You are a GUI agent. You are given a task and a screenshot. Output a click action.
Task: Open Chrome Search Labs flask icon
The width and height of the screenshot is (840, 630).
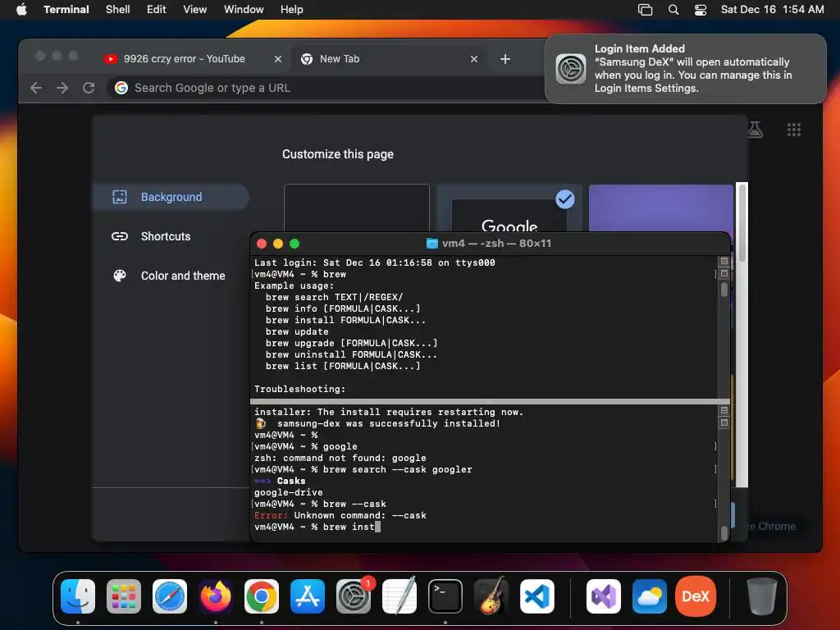tap(755, 130)
